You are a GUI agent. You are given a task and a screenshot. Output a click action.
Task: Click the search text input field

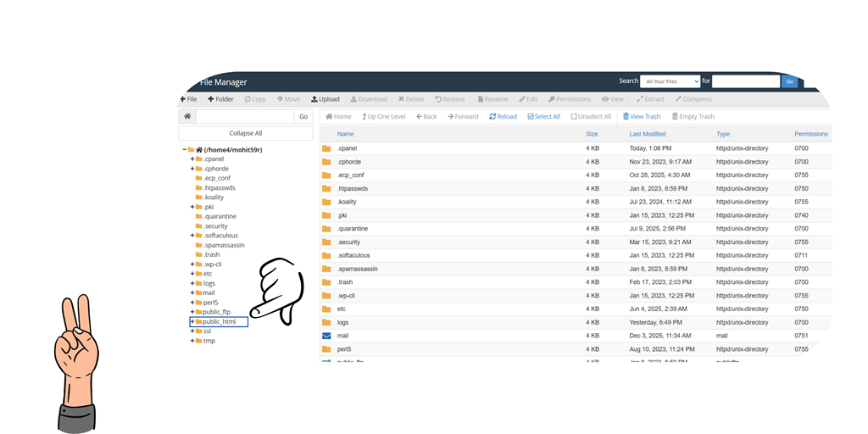pyautogui.click(x=745, y=81)
